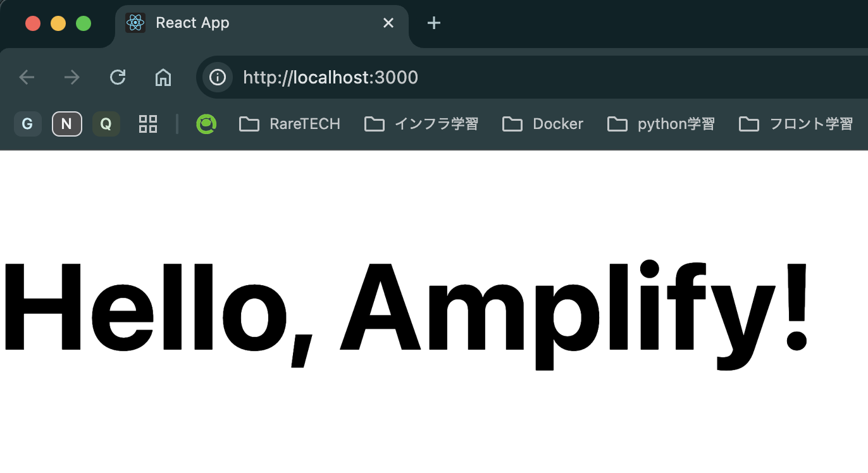
Task: Open the インフラ学習 bookmarks folder
Action: pyautogui.click(x=421, y=124)
